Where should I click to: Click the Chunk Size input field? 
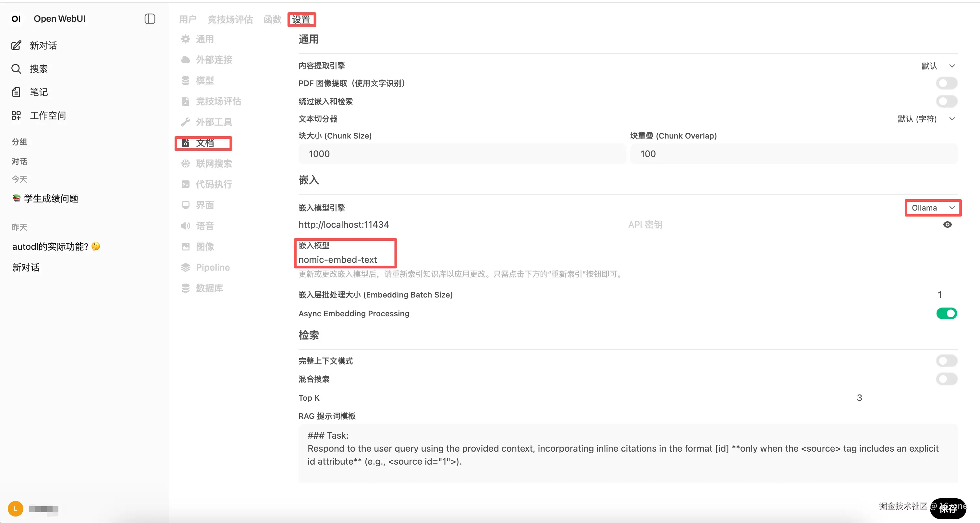(x=462, y=154)
